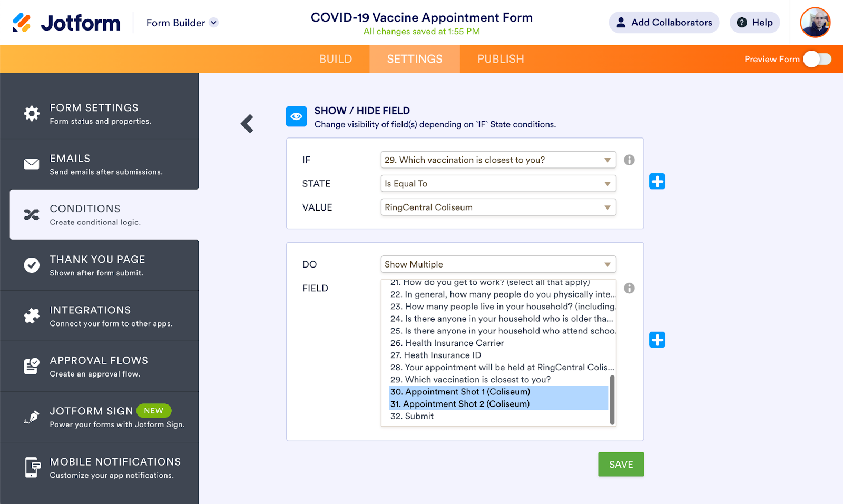Click the Jotform logo
The height and width of the screenshot is (504, 843).
pos(66,23)
